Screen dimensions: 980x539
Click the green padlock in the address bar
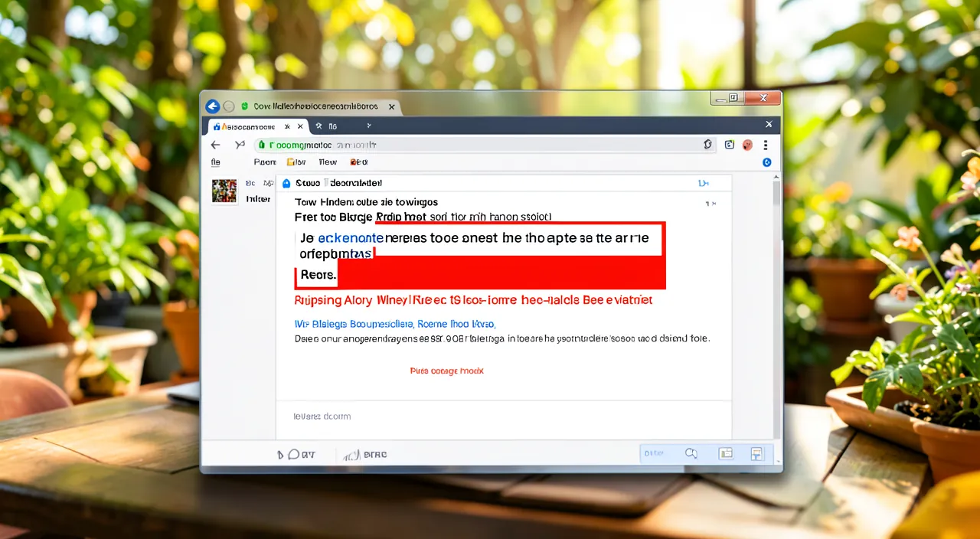point(261,144)
